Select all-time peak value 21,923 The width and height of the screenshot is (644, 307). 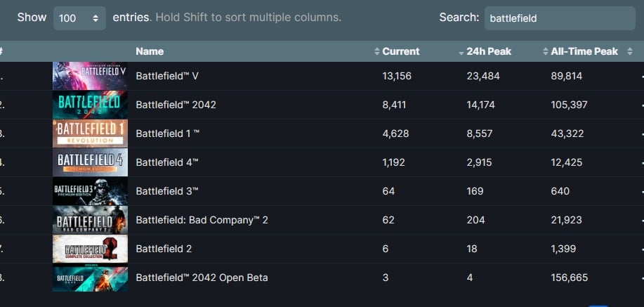click(x=566, y=220)
